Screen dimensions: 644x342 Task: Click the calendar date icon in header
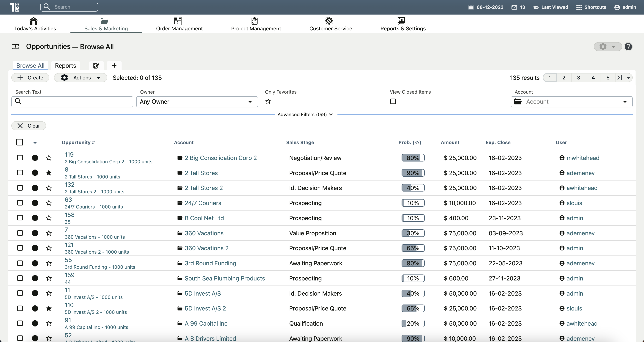point(471,7)
